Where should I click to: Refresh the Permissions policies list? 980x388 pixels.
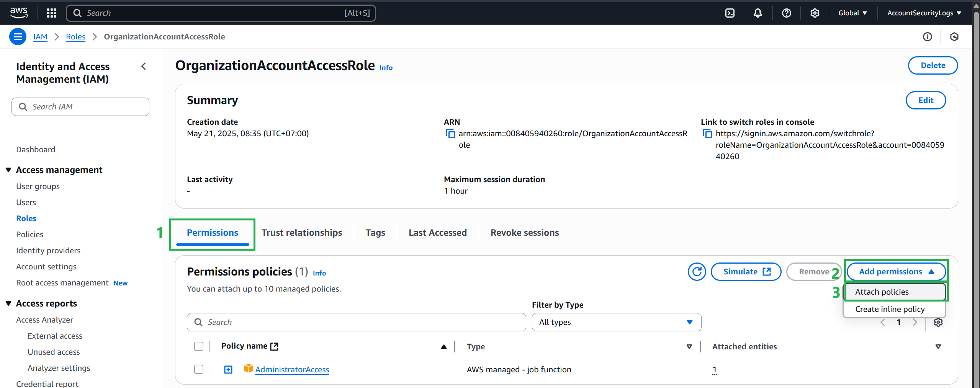(696, 271)
